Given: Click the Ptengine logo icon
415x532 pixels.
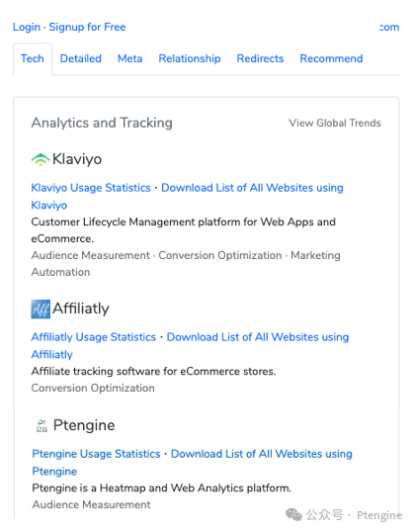Looking at the screenshot, I should (41, 426).
